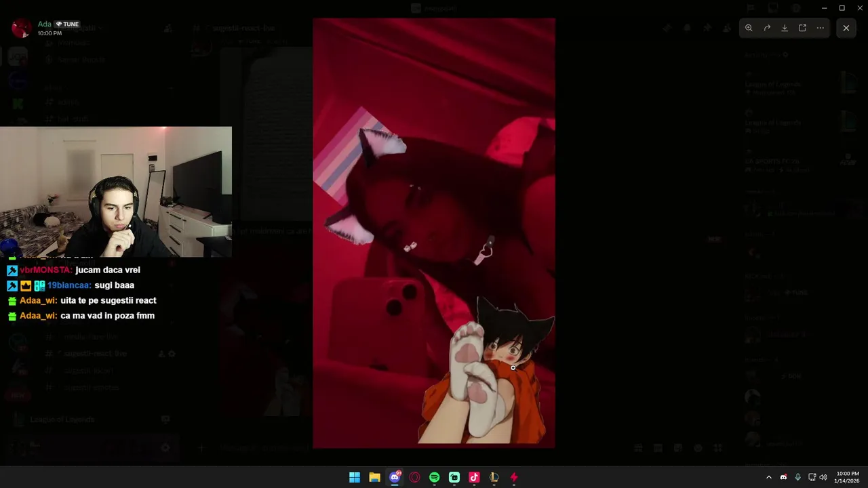Download the image with the download icon
The width and height of the screenshot is (868, 488).
point(785,28)
